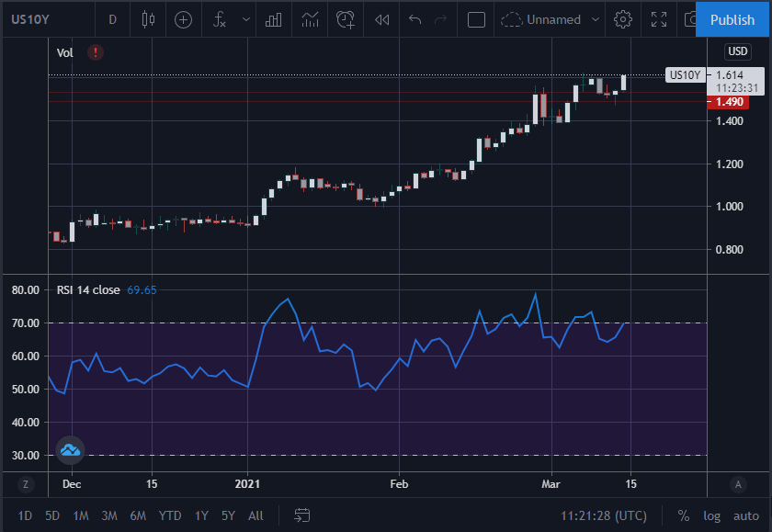Open the financials bar chart icon
The width and height of the screenshot is (772, 532).
click(x=274, y=19)
